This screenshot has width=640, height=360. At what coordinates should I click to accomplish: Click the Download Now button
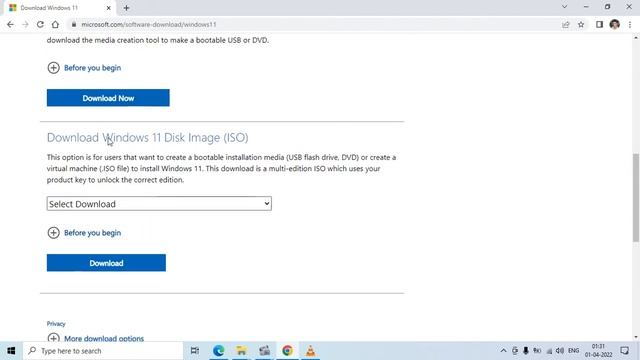(108, 98)
